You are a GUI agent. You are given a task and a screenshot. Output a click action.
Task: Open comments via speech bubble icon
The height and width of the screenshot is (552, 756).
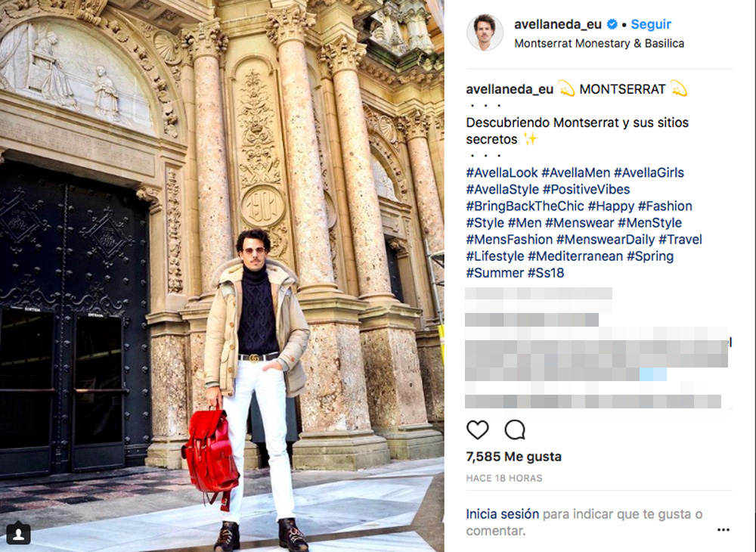514,430
